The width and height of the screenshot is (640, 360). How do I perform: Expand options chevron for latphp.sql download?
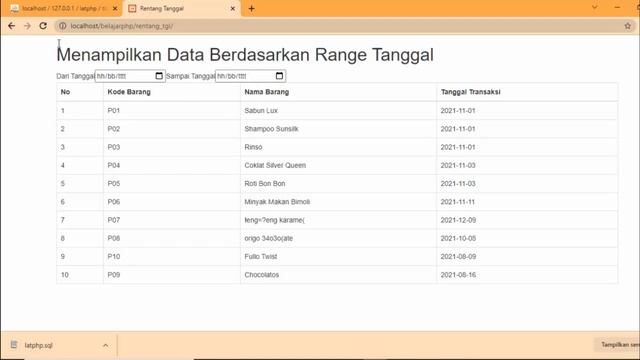(106, 345)
